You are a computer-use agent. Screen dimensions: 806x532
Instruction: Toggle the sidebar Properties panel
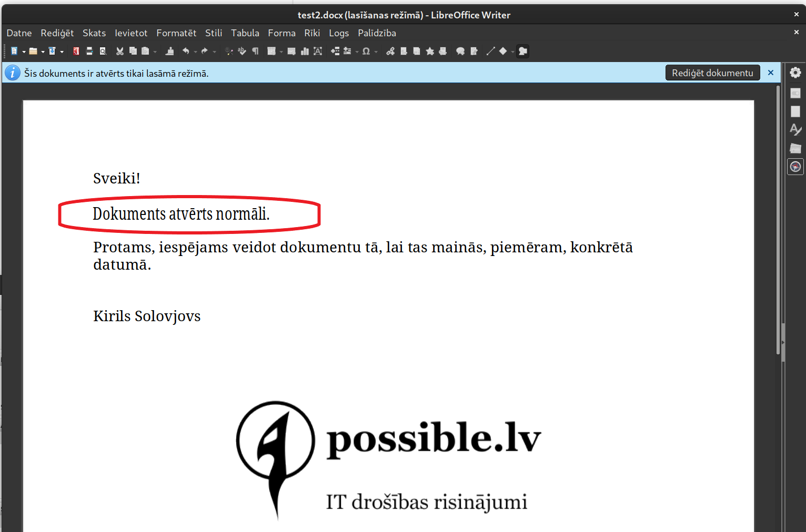[x=795, y=93]
